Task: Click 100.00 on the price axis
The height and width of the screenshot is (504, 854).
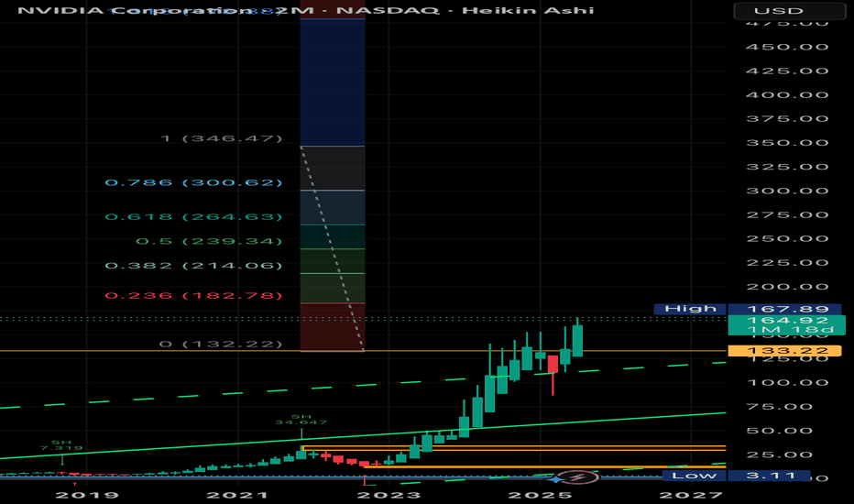Action: tap(787, 382)
